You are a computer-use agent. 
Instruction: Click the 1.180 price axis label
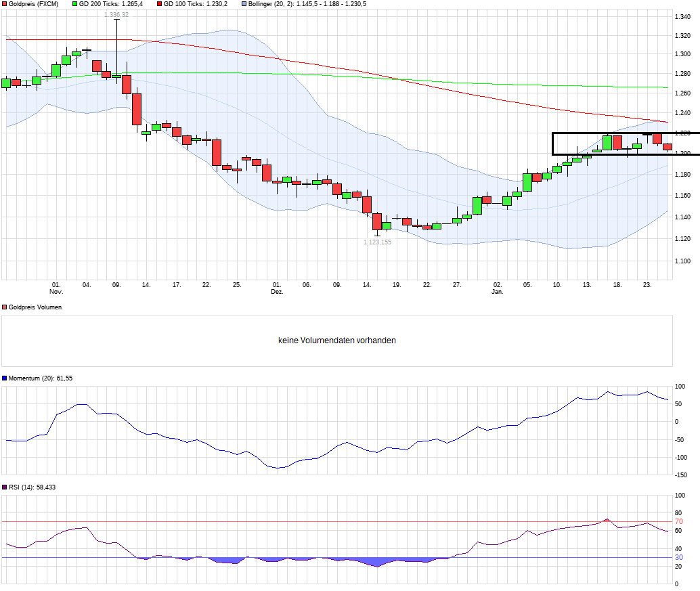click(682, 175)
